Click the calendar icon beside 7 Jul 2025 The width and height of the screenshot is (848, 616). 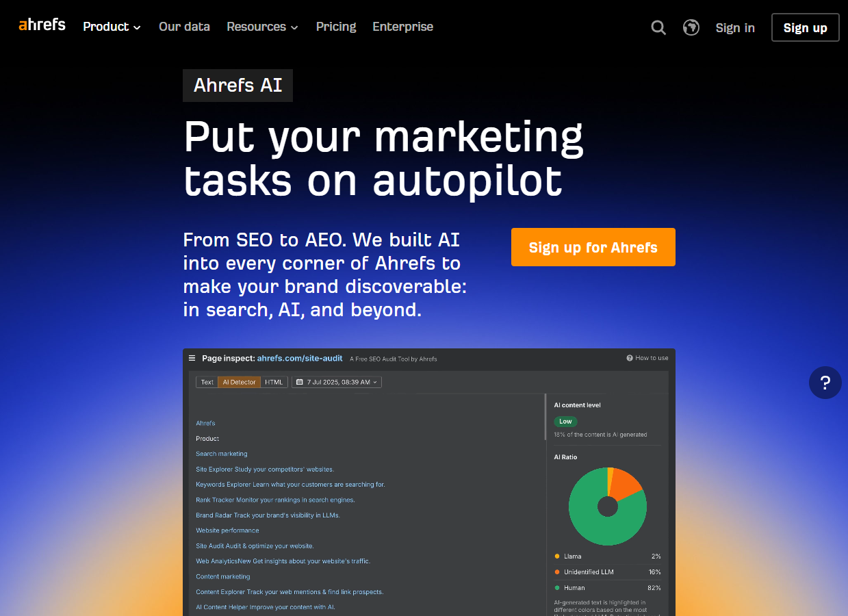[300, 382]
